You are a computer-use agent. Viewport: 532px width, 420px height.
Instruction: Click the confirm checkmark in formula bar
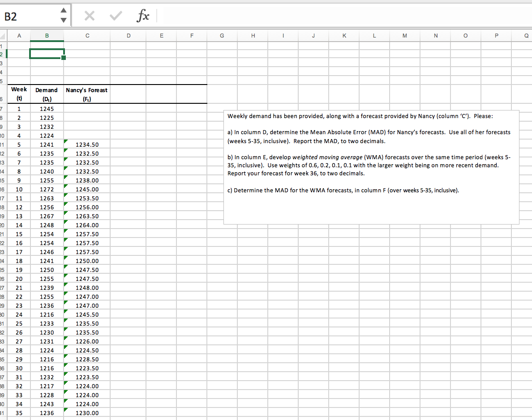116,16
